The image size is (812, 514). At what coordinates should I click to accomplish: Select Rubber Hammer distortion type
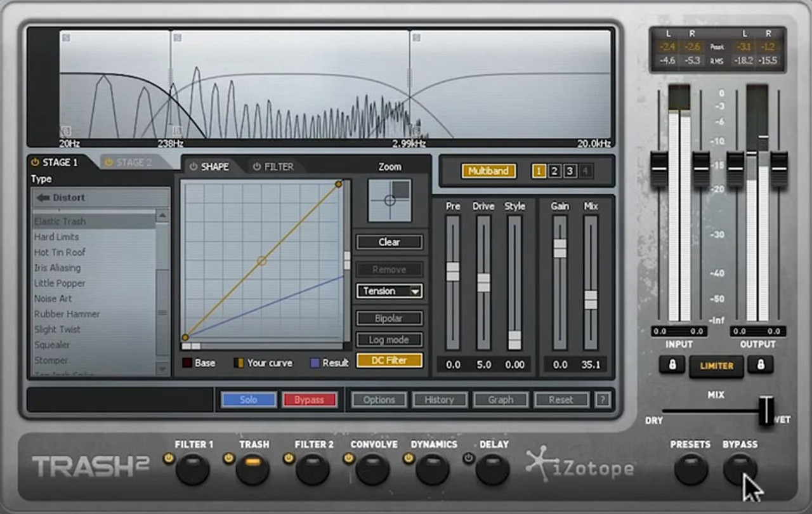click(x=67, y=314)
